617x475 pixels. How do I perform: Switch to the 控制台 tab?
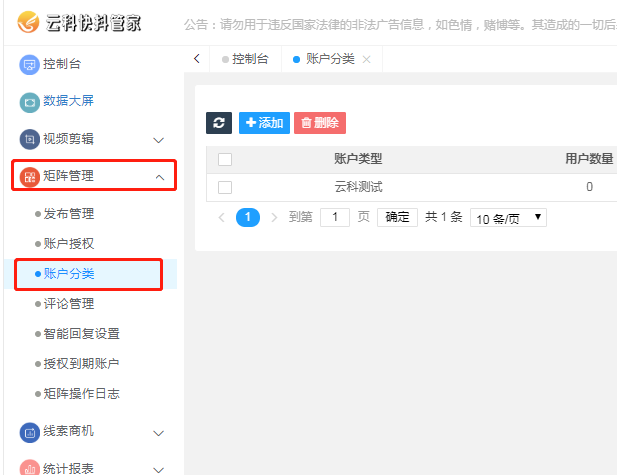coord(249,59)
